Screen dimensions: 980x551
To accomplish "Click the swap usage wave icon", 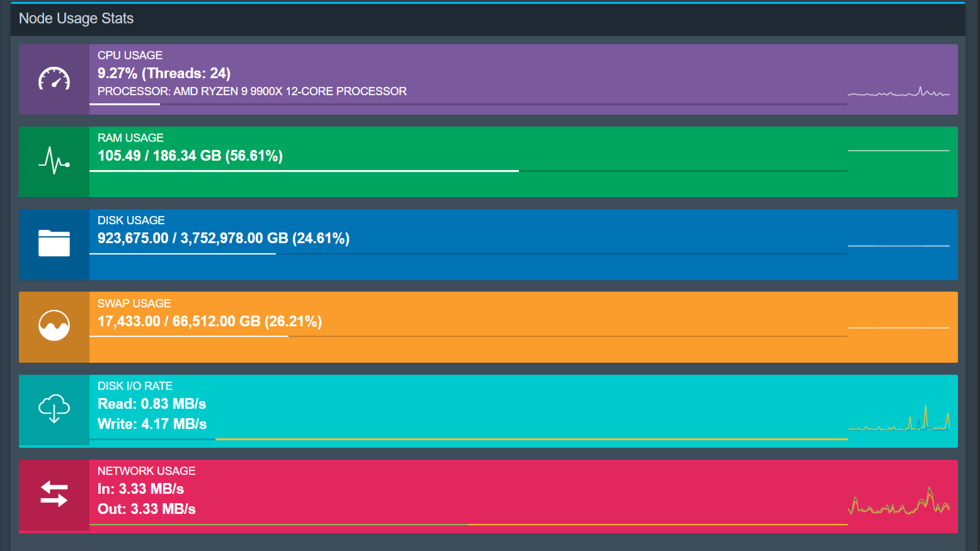I will 54,326.
